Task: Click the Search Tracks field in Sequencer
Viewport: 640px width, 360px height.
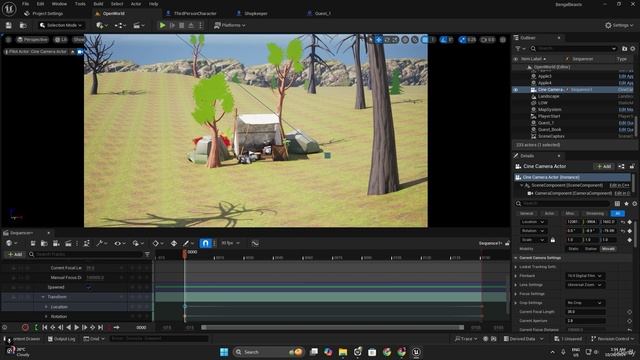Action: tap(86, 254)
